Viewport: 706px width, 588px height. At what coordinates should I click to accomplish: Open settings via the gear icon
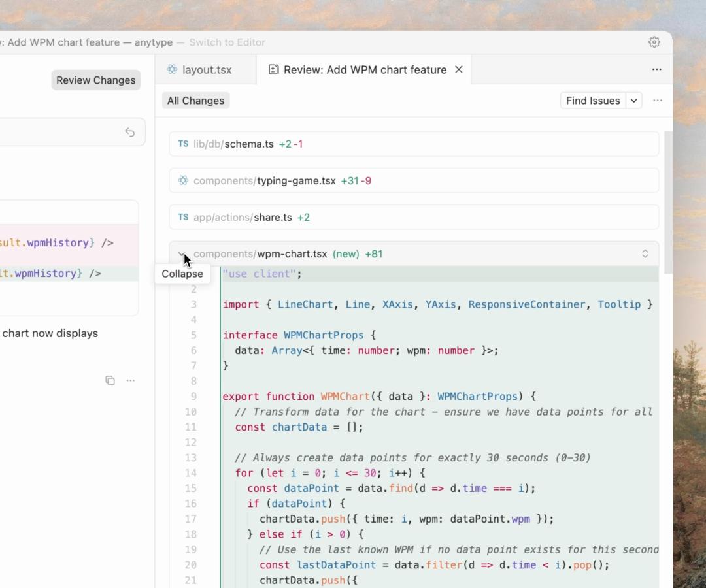point(654,42)
